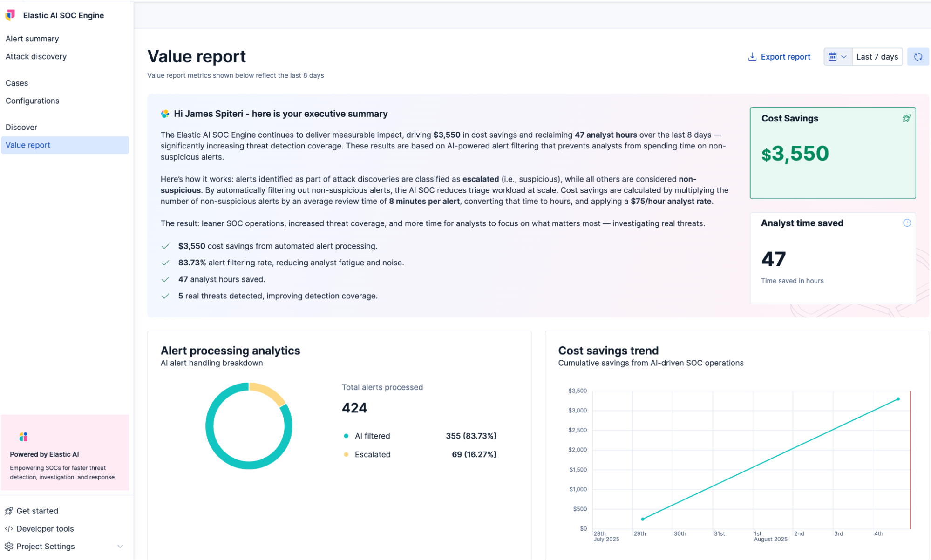931x560 pixels.
Task: Click the Total alerts processed label
Action: [x=382, y=387]
